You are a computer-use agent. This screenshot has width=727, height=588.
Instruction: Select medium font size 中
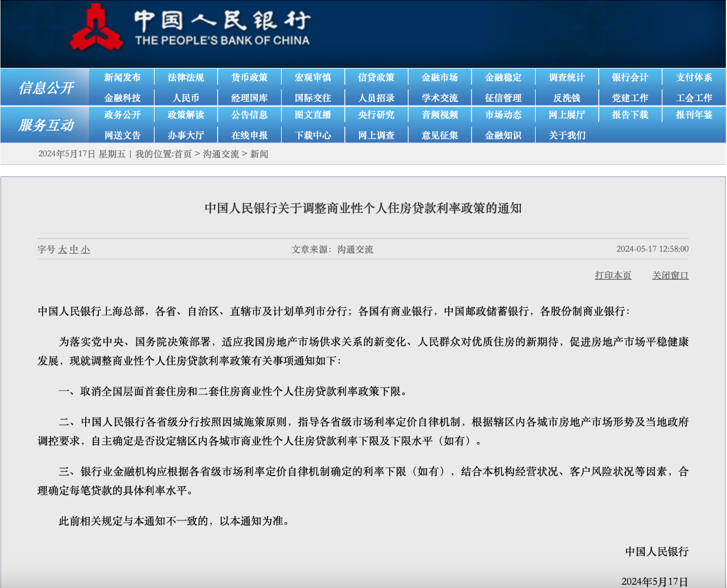point(74,250)
